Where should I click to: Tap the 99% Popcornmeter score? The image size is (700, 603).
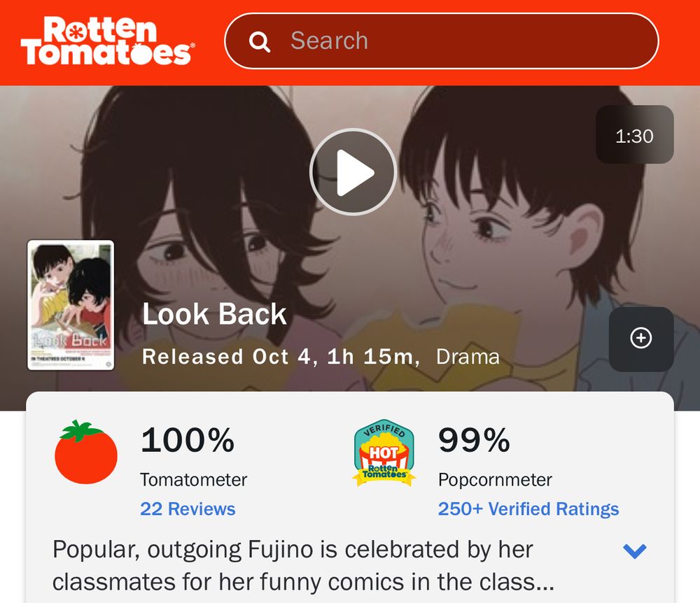474,440
